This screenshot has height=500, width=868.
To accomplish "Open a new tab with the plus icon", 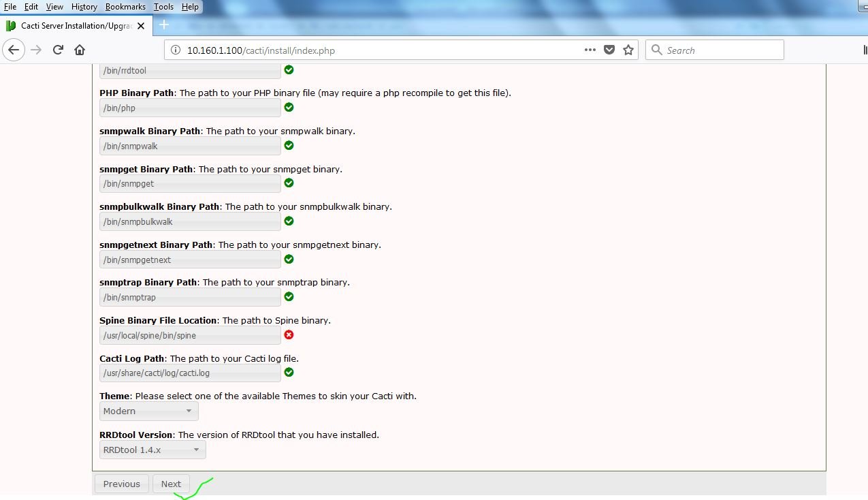I will [x=163, y=25].
